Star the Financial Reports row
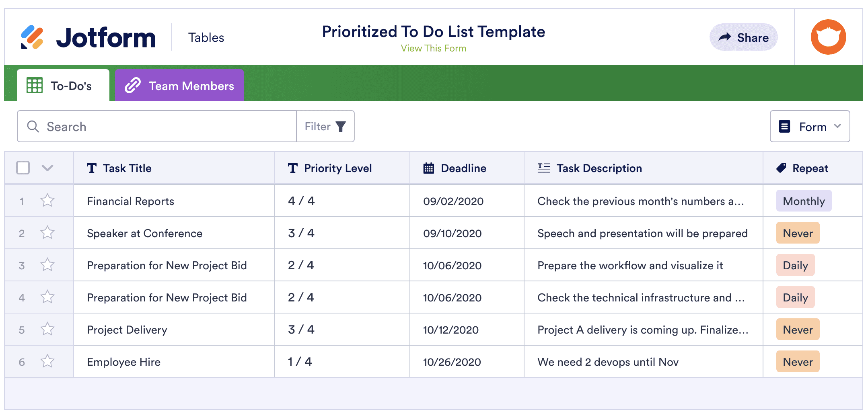 point(47,200)
